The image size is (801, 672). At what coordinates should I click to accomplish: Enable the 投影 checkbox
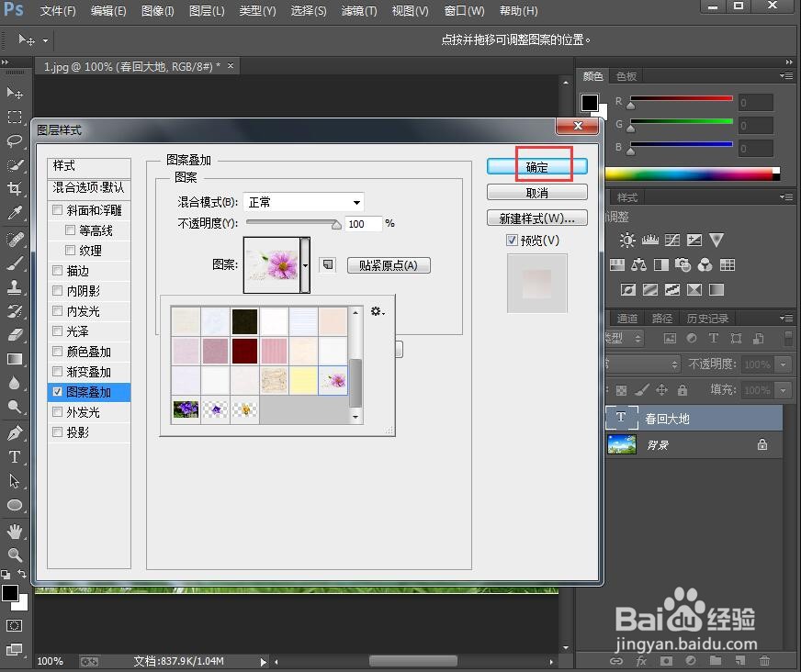click(x=57, y=432)
